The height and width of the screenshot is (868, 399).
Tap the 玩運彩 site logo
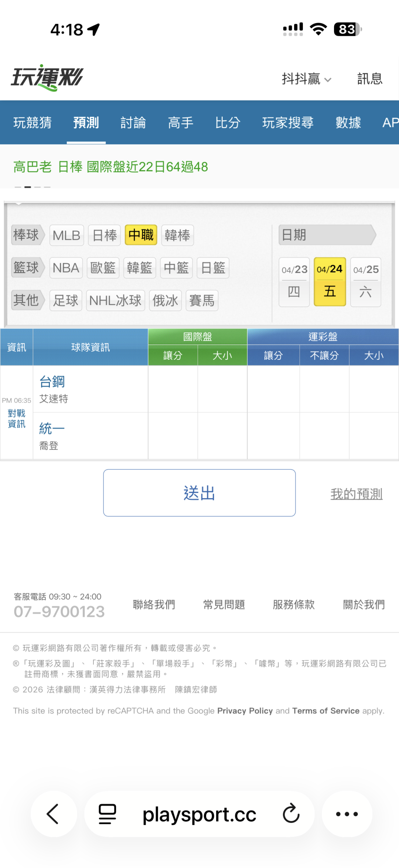point(47,78)
